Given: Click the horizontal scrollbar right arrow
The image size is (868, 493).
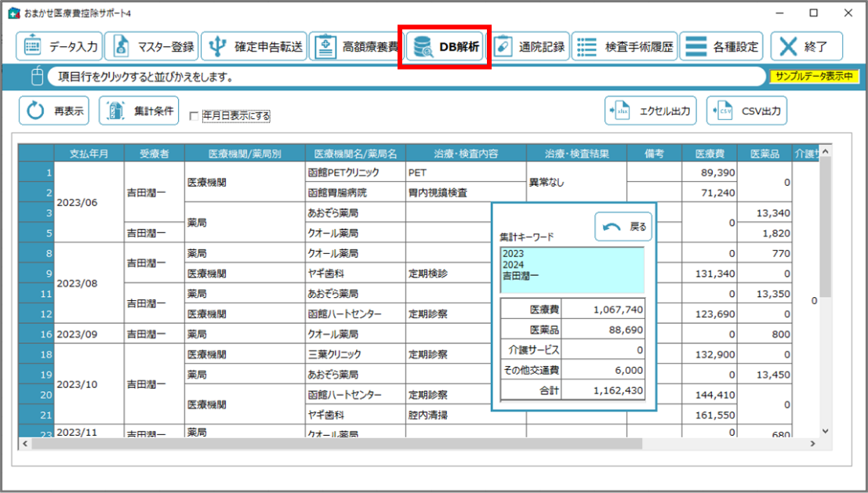Looking at the screenshot, I should [812, 444].
